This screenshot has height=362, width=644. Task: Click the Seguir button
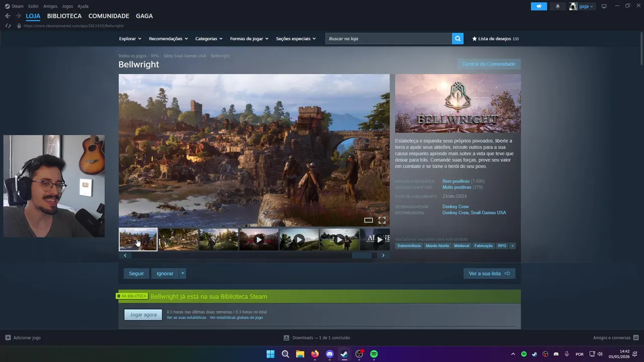136,274
